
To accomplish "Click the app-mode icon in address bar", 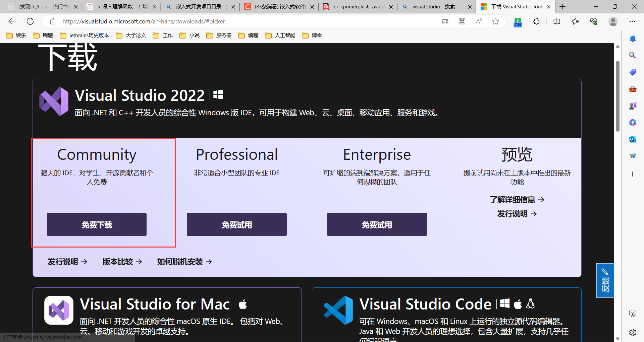I will pyautogui.click(x=445, y=21).
